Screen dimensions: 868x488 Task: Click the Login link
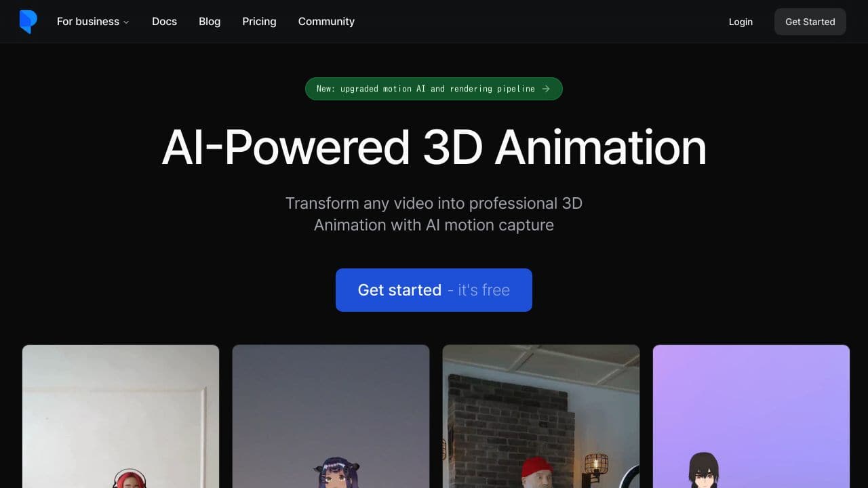point(741,22)
